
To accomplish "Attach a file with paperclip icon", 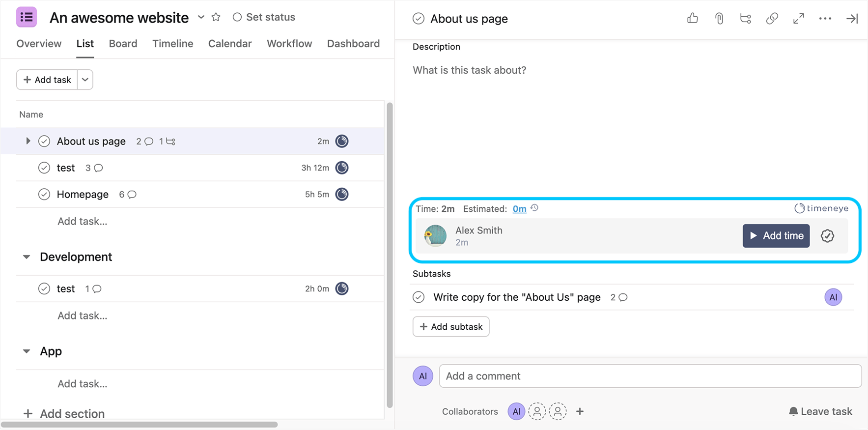I will pyautogui.click(x=719, y=19).
